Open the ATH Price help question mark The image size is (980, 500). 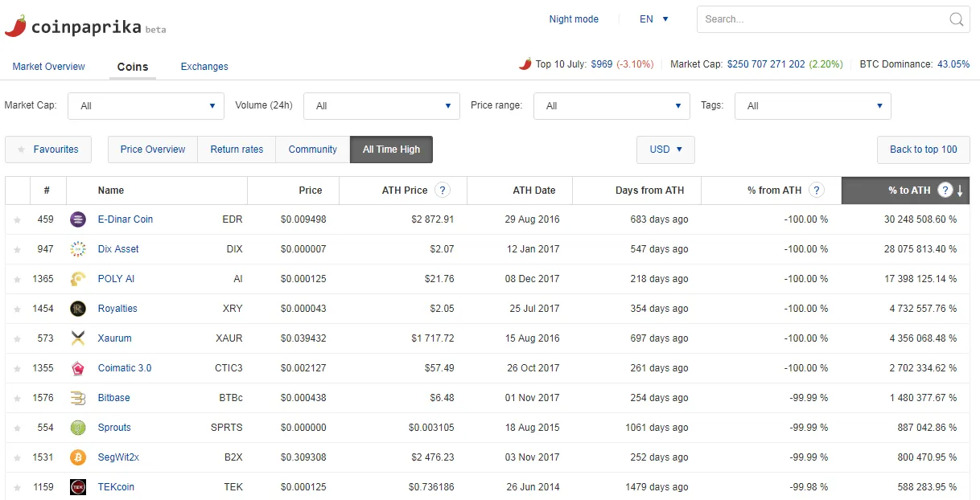pyautogui.click(x=442, y=191)
